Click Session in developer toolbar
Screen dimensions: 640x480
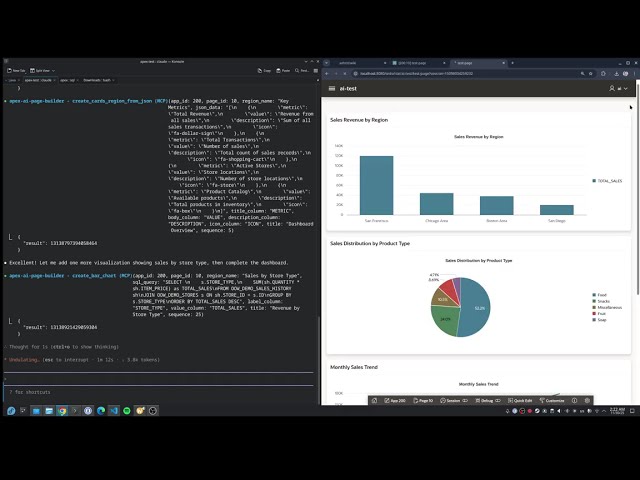click(x=453, y=400)
